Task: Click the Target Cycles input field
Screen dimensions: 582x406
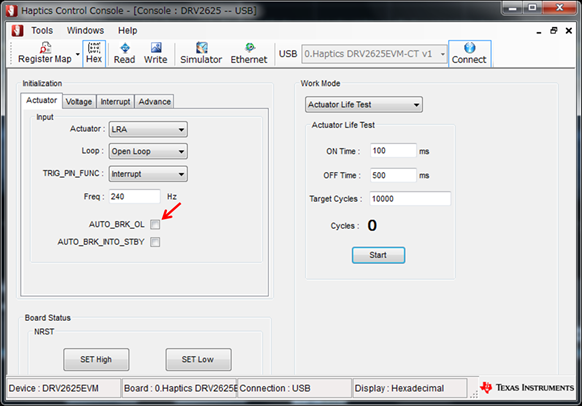Action: [410, 199]
